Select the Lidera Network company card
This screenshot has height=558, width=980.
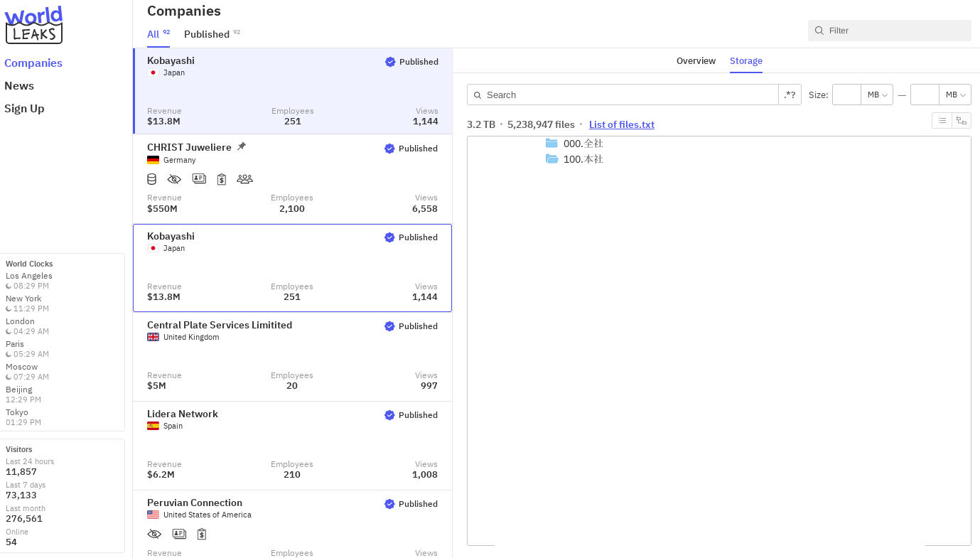click(292, 445)
